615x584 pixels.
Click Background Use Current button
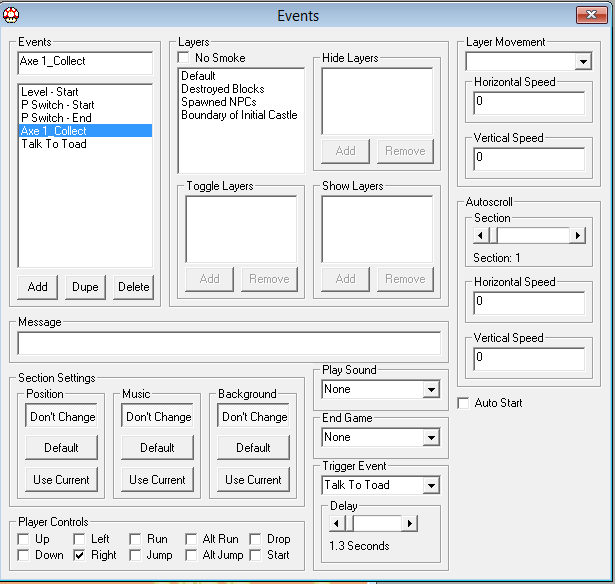[254, 480]
